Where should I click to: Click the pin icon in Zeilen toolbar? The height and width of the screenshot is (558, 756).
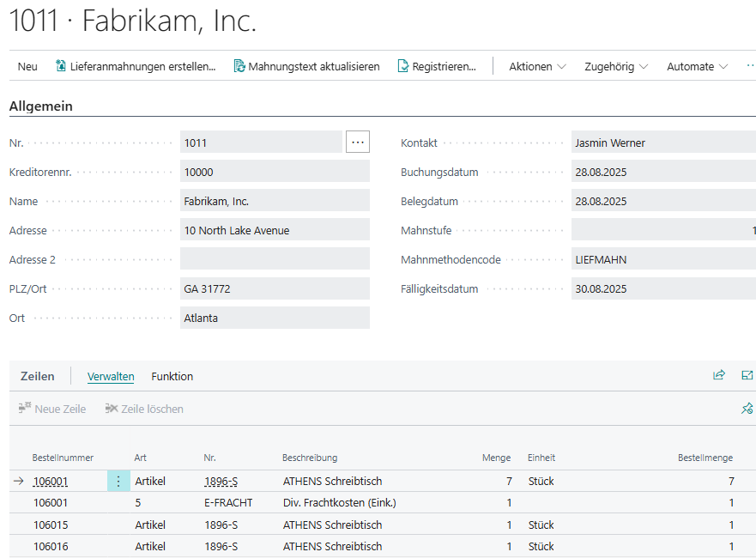pos(747,409)
